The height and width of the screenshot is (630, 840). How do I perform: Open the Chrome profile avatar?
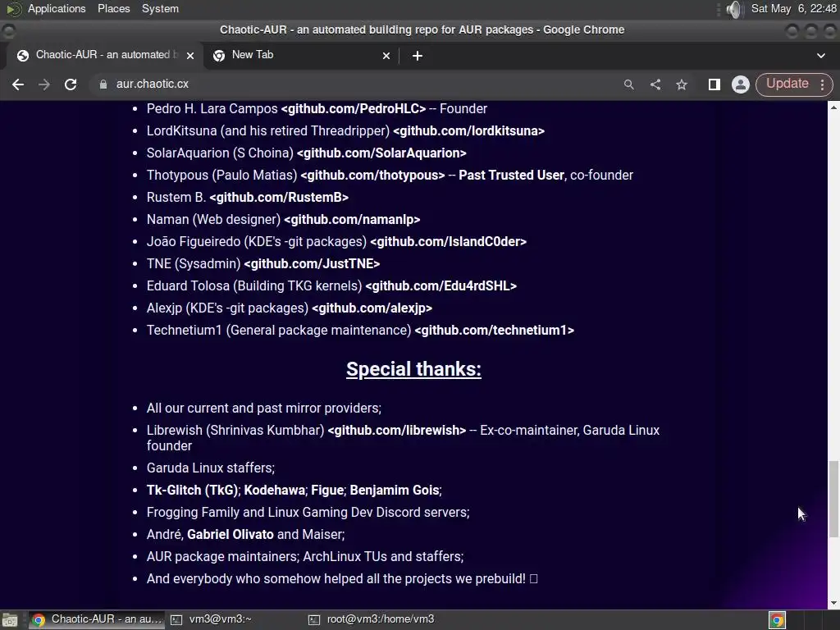tap(741, 84)
